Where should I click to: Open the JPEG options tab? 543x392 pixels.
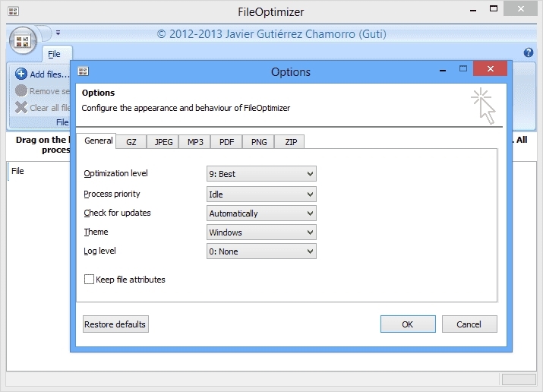point(163,142)
